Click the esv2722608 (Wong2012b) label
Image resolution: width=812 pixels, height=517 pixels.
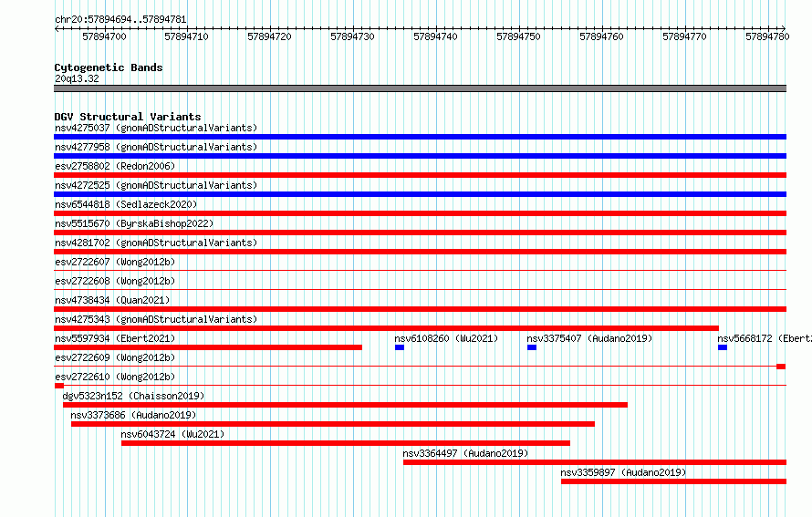[x=115, y=281]
